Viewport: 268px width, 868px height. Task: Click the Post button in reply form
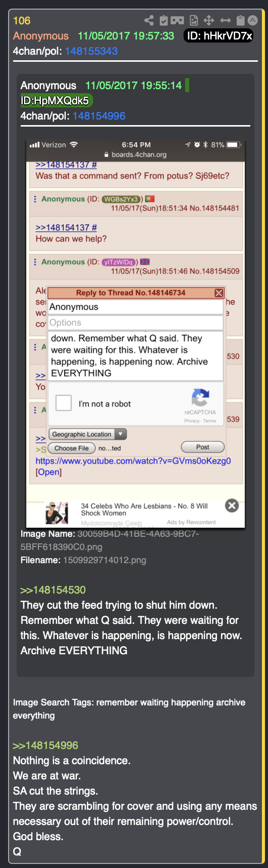coord(203,447)
